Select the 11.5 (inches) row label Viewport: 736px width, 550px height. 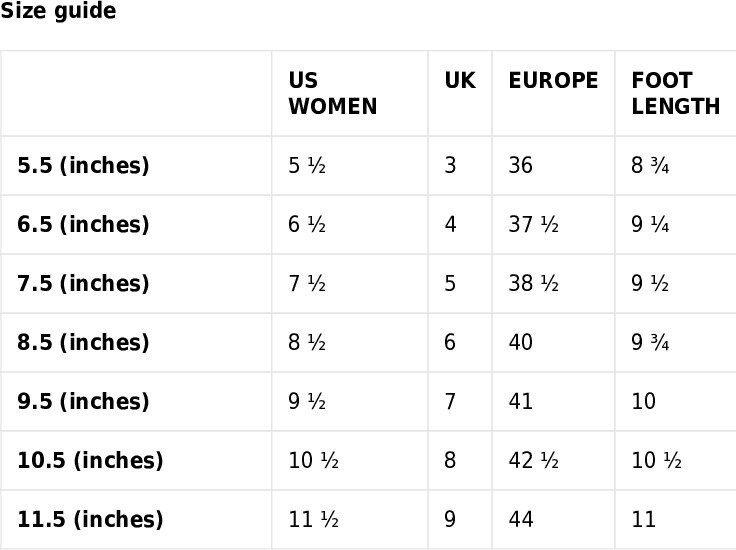(90, 520)
